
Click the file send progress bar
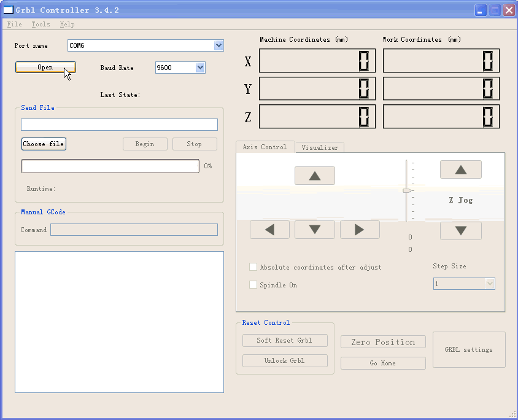coord(110,166)
